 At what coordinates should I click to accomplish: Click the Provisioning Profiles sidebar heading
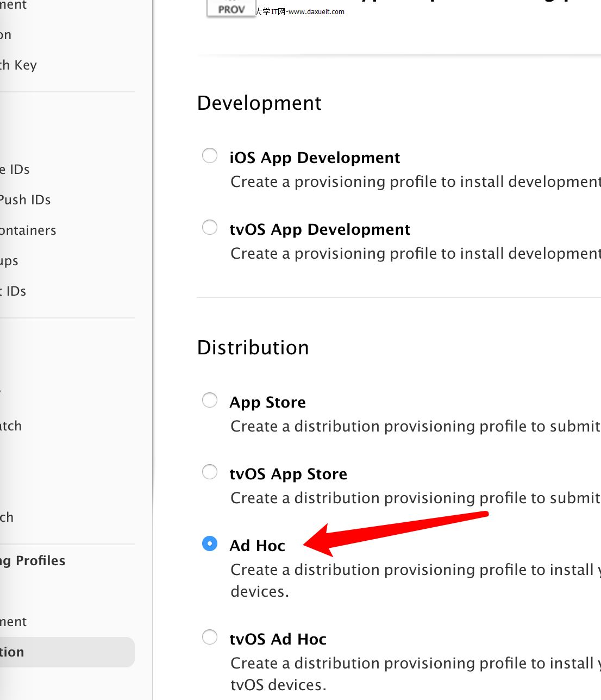tap(33, 561)
